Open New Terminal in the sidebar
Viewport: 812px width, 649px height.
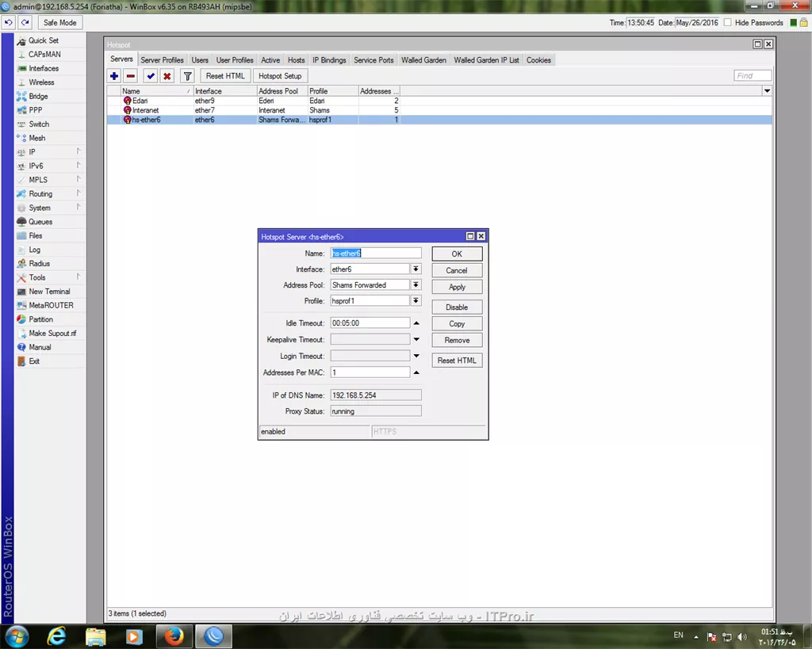point(50,292)
